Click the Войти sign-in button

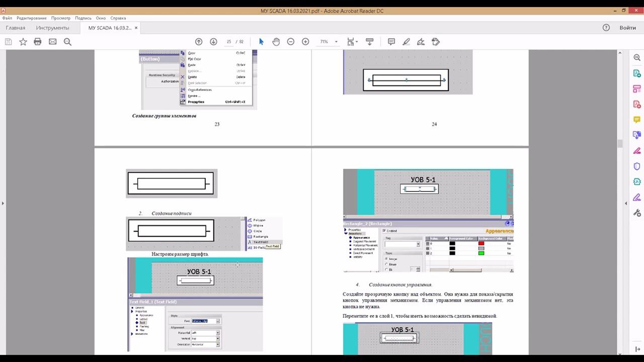tap(628, 28)
